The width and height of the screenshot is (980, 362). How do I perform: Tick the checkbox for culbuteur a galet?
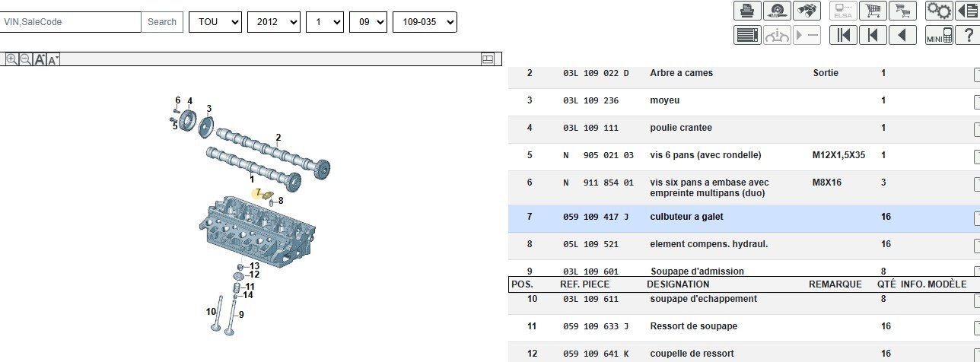(x=977, y=218)
